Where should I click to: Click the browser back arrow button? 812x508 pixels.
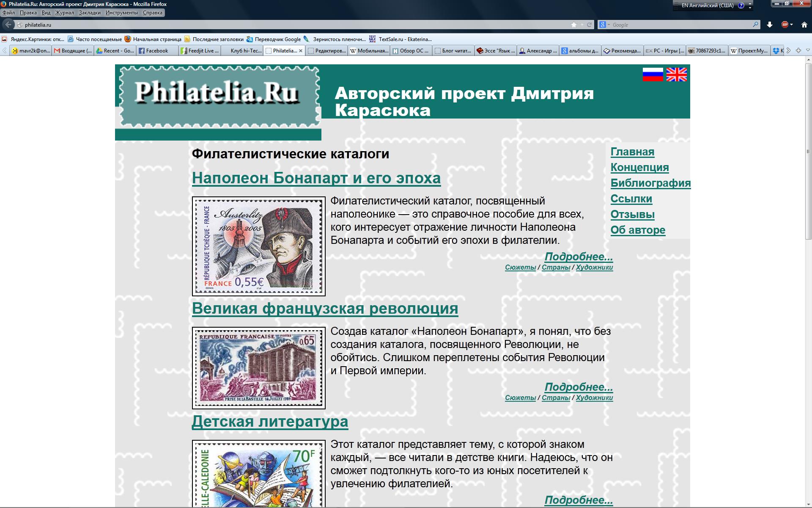(x=8, y=25)
